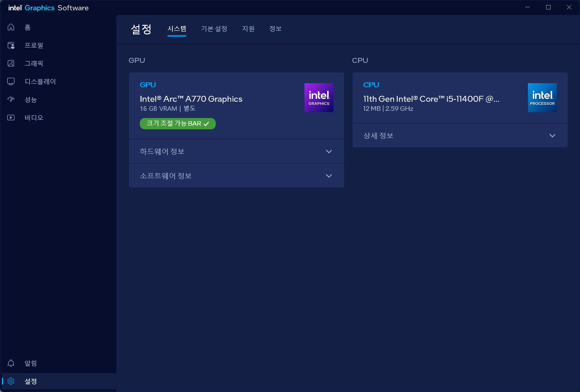Select 설정 label in sidebar
Screen dimensions: 580x392
(x=31, y=381)
